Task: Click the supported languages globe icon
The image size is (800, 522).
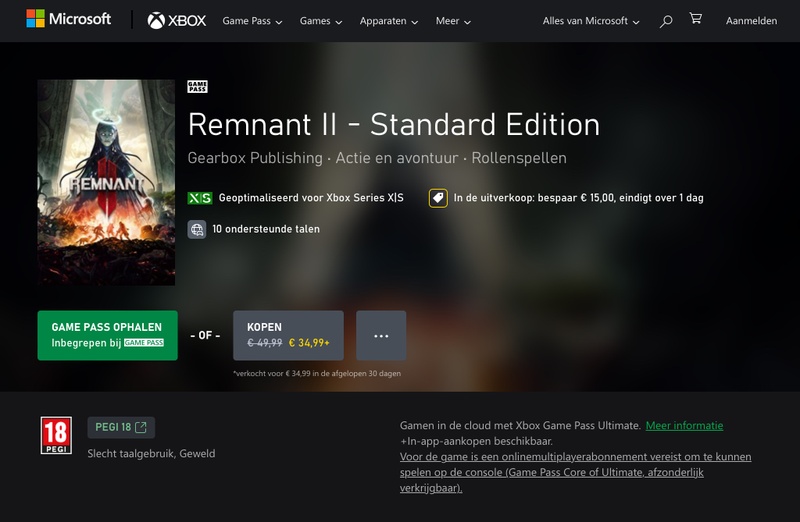Action: click(x=197, y=229)
